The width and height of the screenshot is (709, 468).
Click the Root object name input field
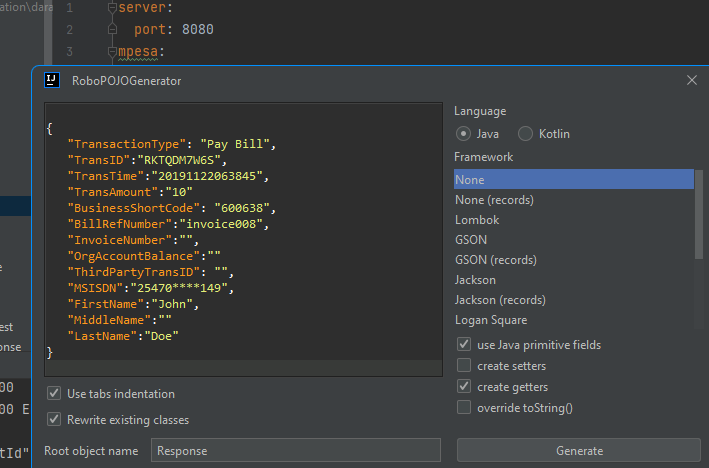point(296,450)
